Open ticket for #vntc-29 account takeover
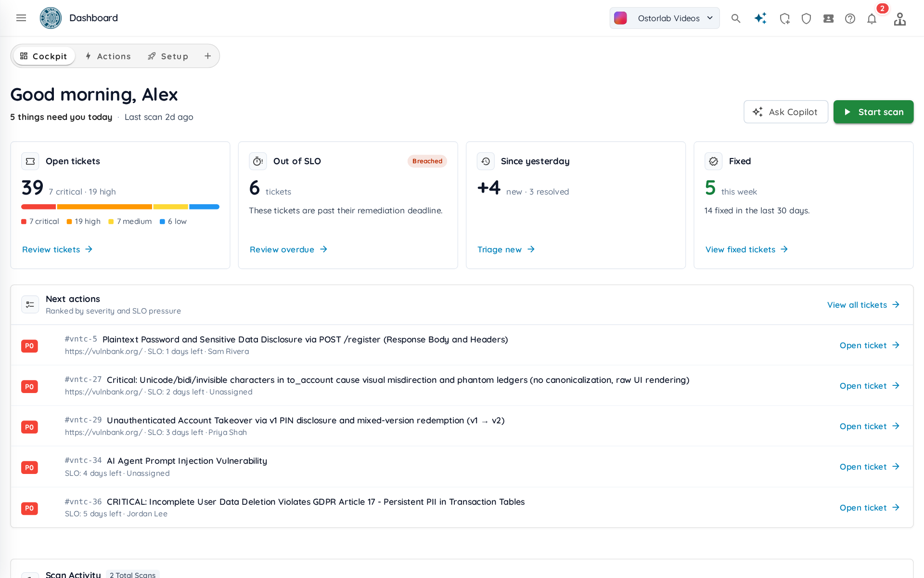 tap(870, 426)
